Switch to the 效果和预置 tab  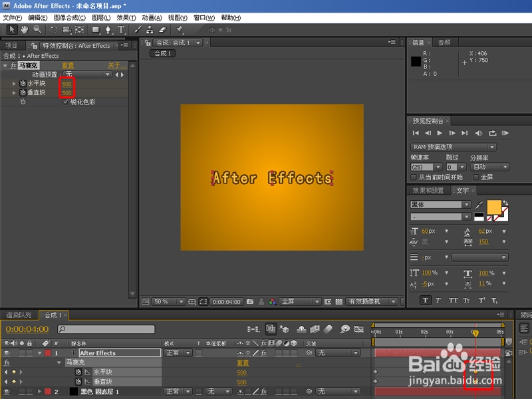pos(428,190)
